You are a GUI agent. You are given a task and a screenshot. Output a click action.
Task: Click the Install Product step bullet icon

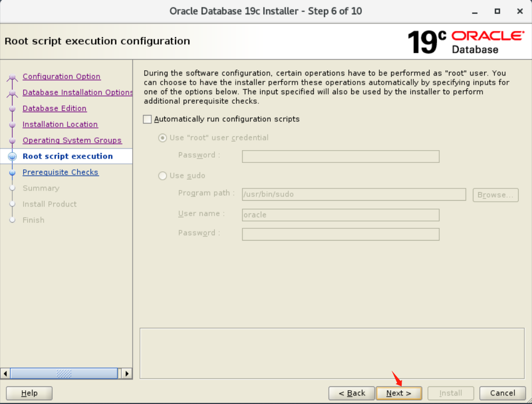click(12, 204)
